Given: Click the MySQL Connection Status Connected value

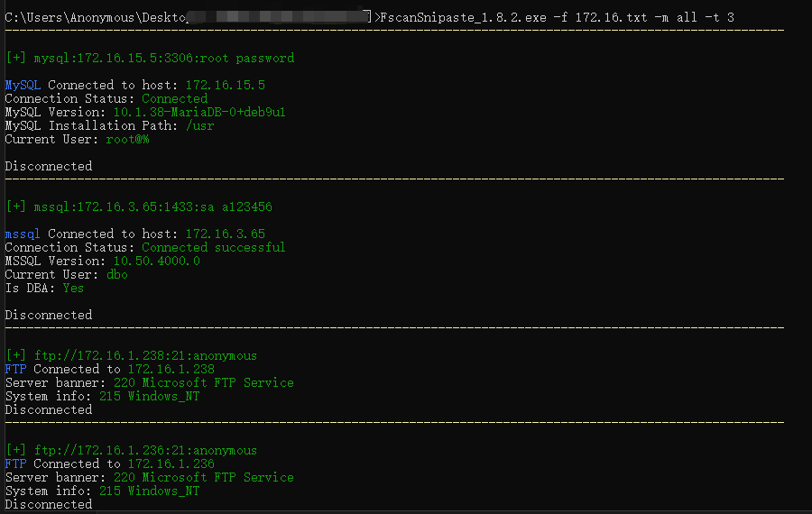Looking at the screenshot, I should (174, 98).
